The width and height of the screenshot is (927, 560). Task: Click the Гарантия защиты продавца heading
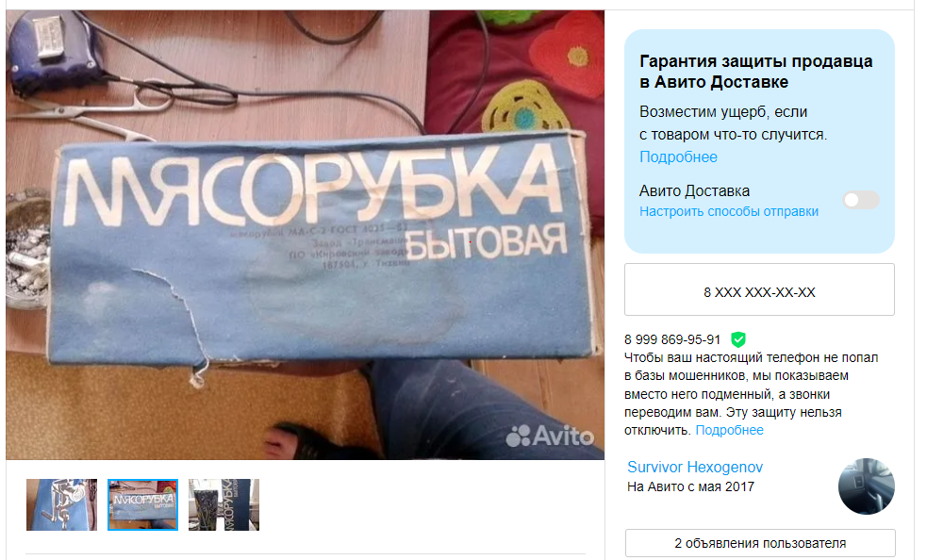(x=755, y=72)
